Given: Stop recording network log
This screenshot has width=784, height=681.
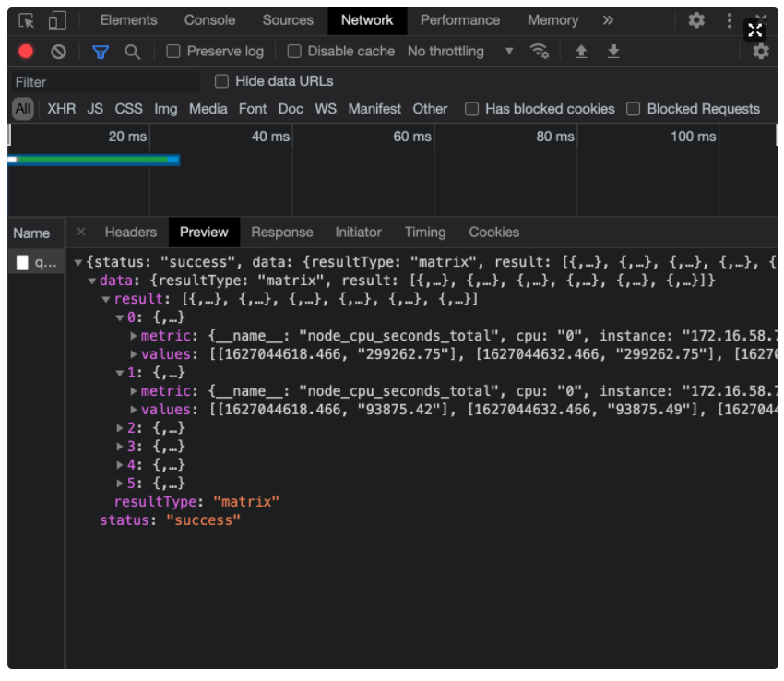Looking at the screenshot, I should tap(26, 52).
